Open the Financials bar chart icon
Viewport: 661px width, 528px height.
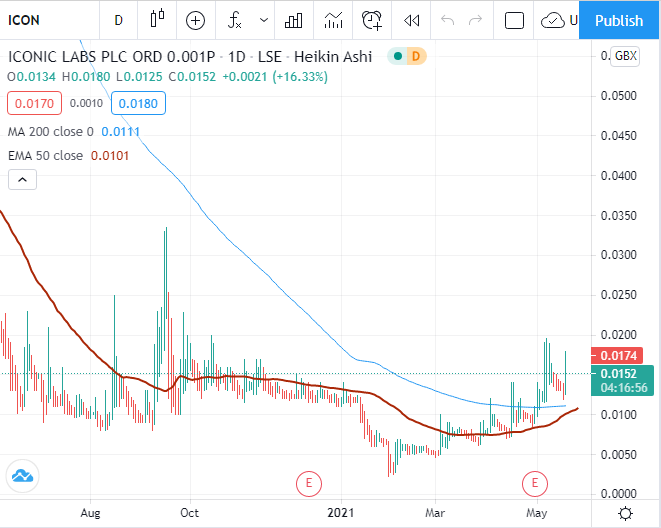(x=293, y=20)
